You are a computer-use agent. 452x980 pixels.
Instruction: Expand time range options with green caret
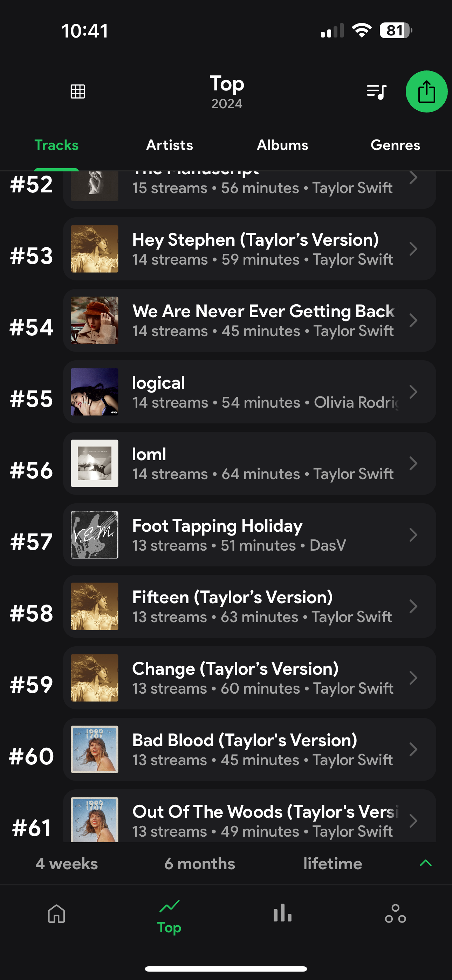point(425,863)
